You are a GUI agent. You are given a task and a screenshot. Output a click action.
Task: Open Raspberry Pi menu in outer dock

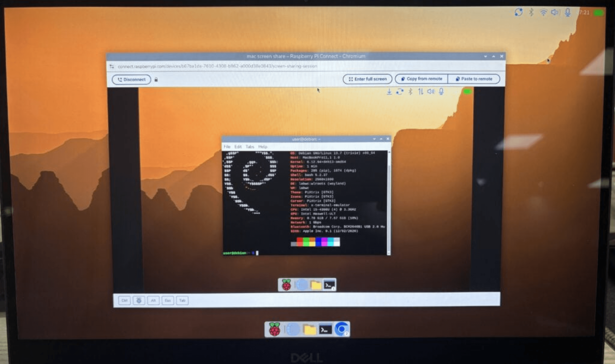(274, 329)
